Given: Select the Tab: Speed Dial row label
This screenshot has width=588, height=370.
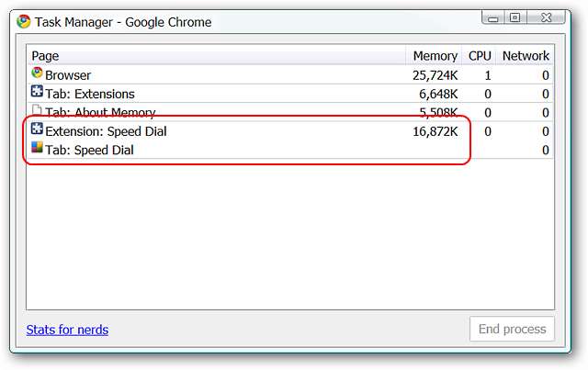Looking at the screenshot, I should tap(89, 150).
